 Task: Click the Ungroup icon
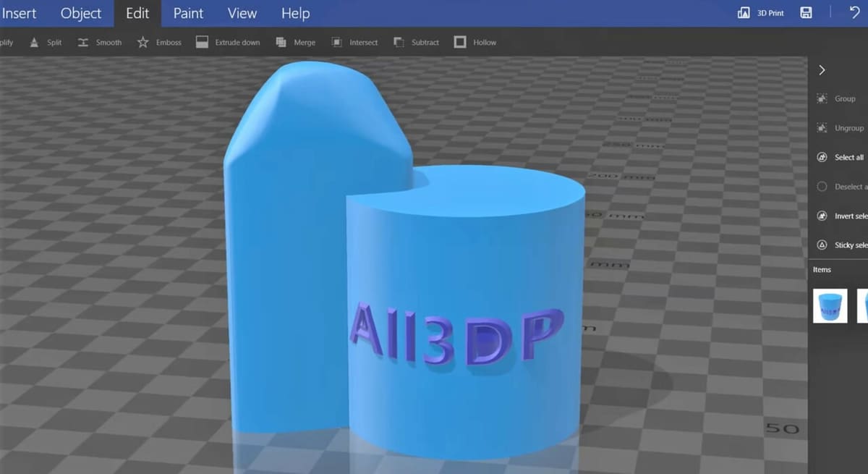[x=822, y=127]
